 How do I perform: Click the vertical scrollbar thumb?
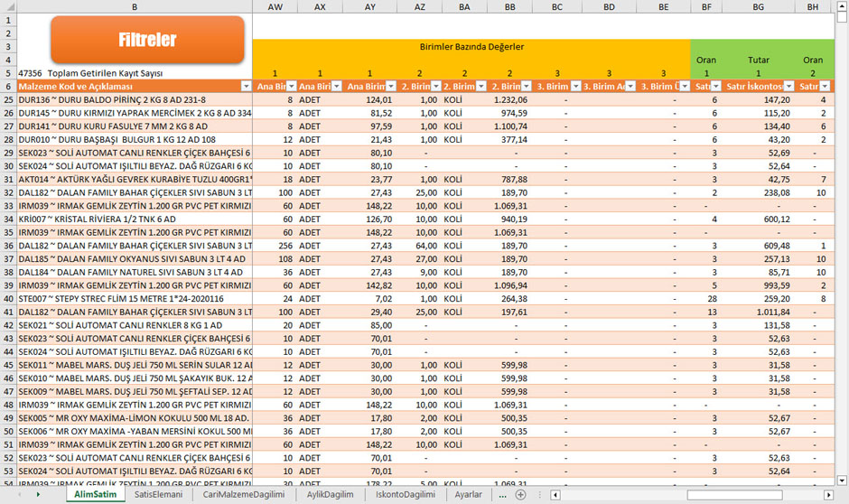(842, 16)
